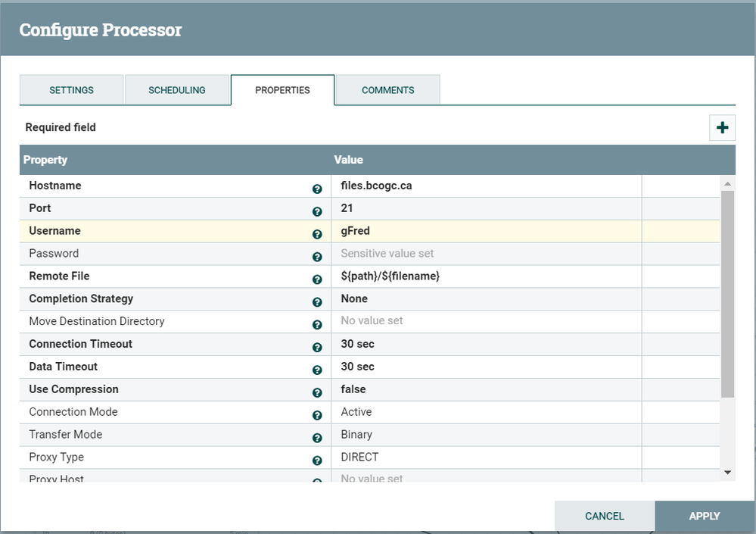Viewport: 756px width, 534px height.
Task: Click the Connection Timeout help icon
Action: [317, 348]
